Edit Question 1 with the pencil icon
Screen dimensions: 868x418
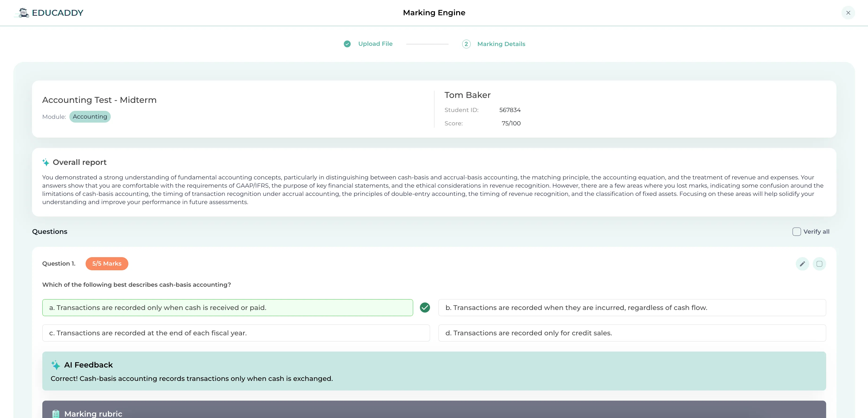[x=802, y=264]
